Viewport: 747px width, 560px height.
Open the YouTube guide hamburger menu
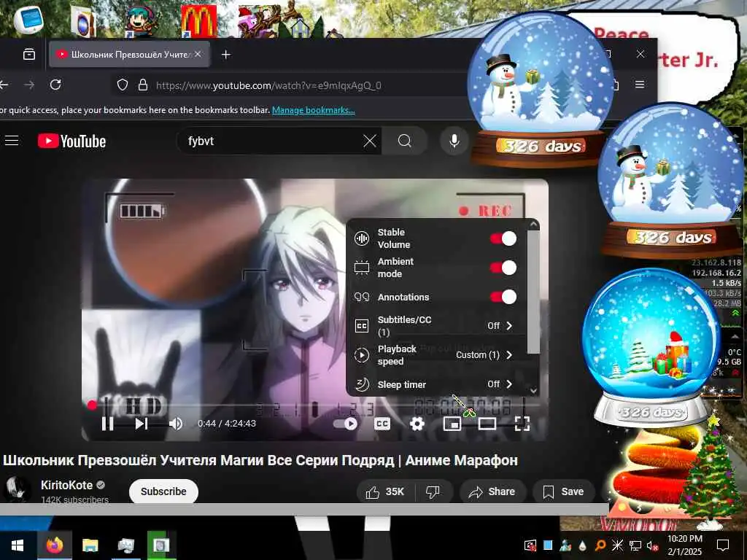pyautogui.click(x=12, y=141)
